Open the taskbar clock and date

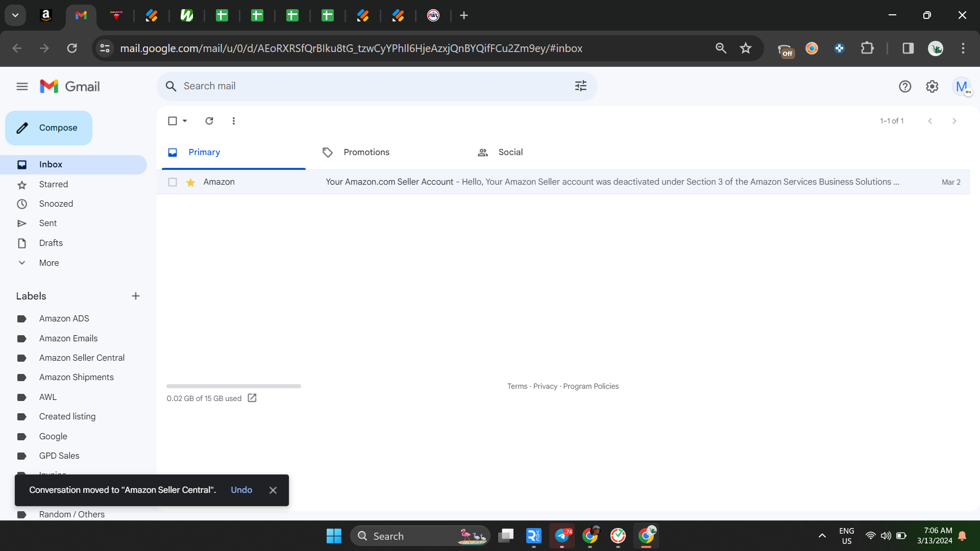point(935,536)
